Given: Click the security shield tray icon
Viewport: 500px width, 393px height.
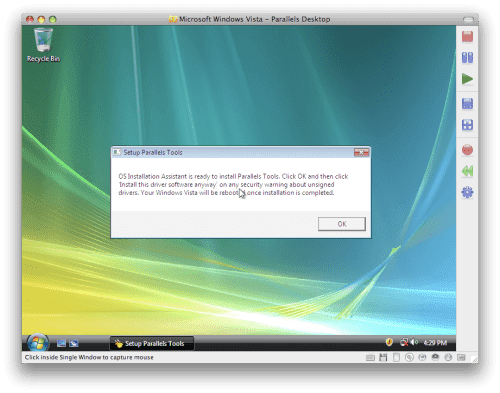Looking at the screenshot, I should click(389, 342).
